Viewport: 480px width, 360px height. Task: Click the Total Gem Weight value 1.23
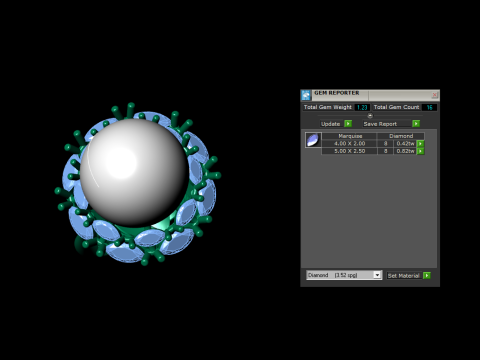(362, 107)
